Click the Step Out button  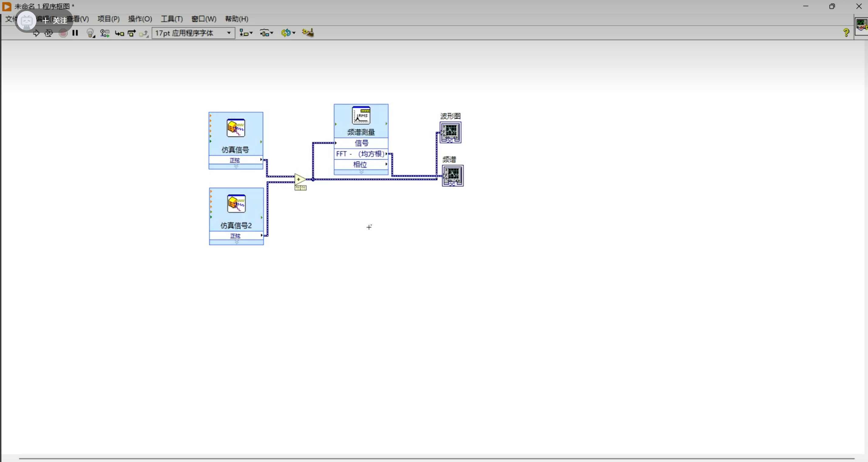coord(144,33)
